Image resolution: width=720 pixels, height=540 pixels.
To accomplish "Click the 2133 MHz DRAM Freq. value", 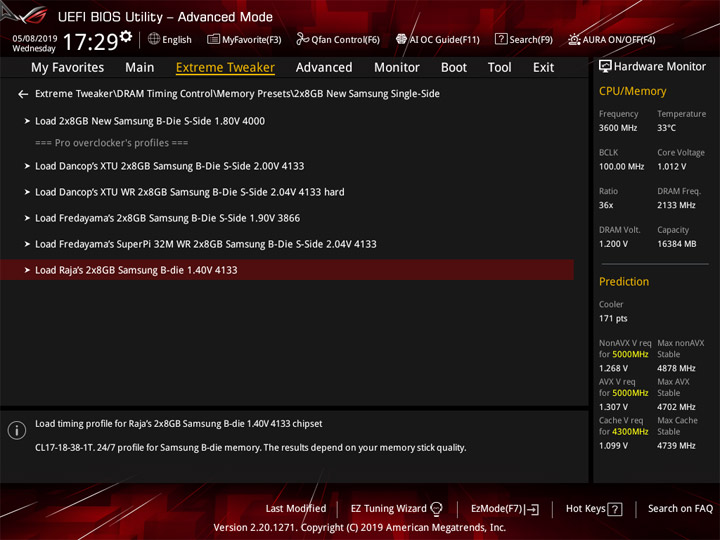I will point(676,205).
